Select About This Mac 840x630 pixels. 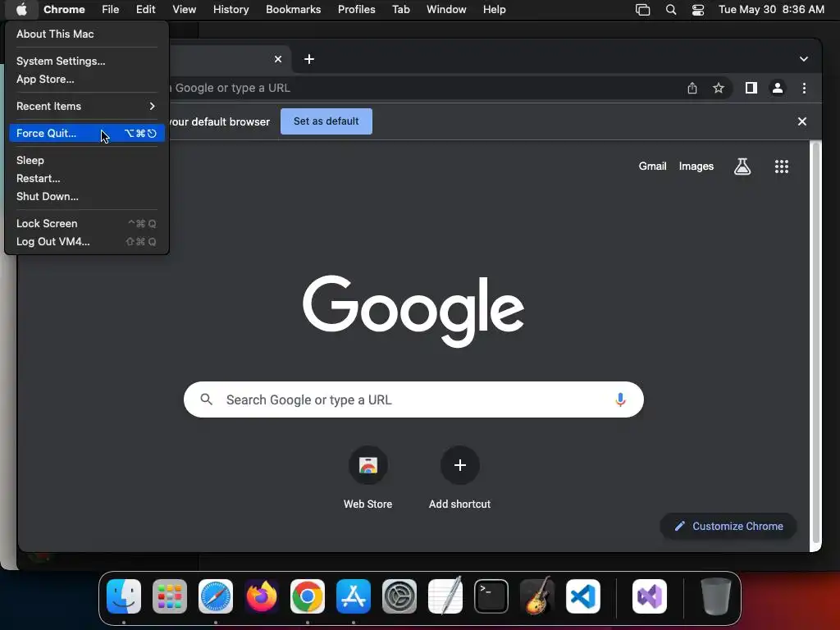tap(87, 34)
